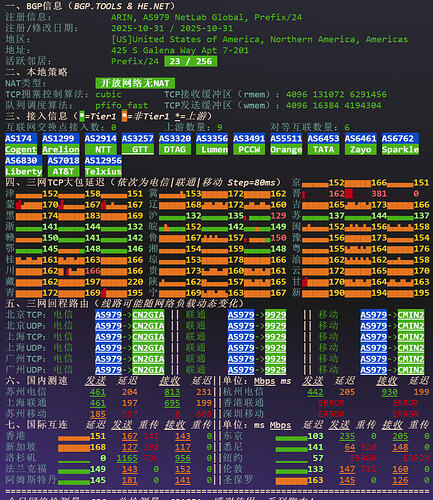Select the Cogent label
Image resolution: width=433 pixels, height=500 pixels.
(21, 149)
